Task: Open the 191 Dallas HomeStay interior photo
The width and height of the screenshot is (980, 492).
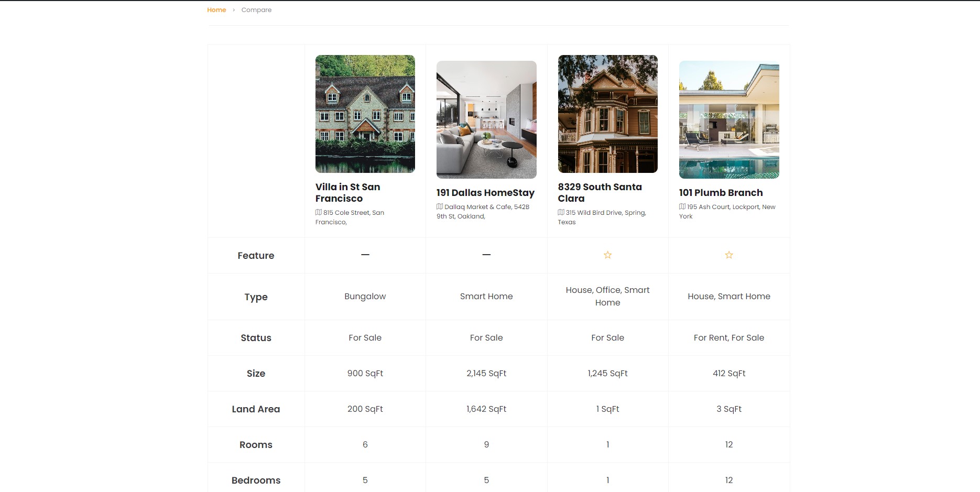Action: (486, 119)
